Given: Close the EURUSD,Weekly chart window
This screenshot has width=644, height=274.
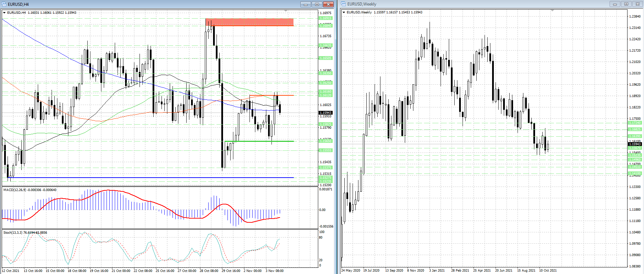Looking at the screenshot, I should [x=637, y=4].
